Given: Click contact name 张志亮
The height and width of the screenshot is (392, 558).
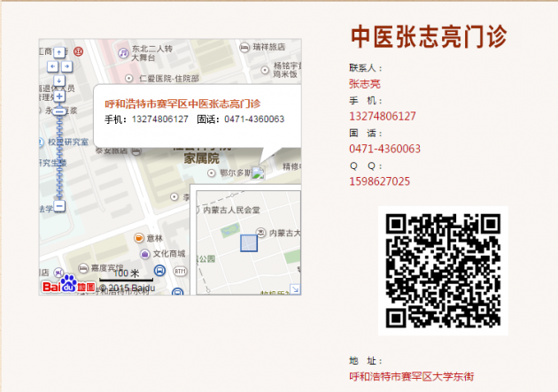Looking at the screenshot, I should (x=365, y=84).
